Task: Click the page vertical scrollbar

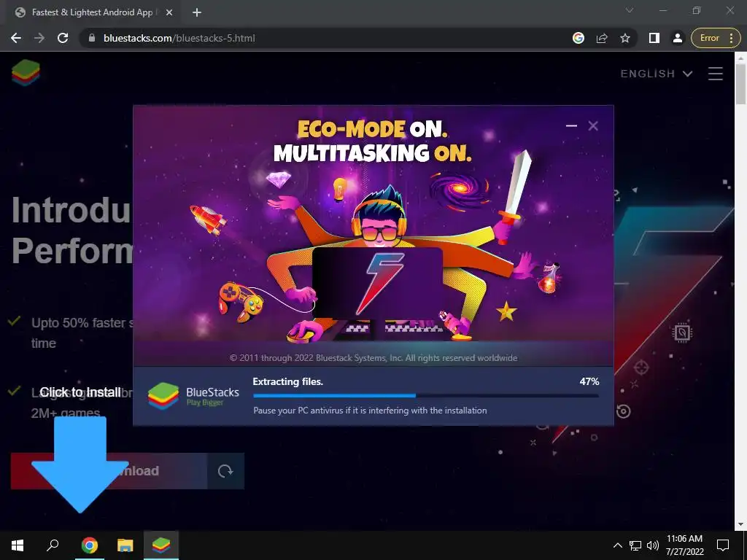Action: 740,83
